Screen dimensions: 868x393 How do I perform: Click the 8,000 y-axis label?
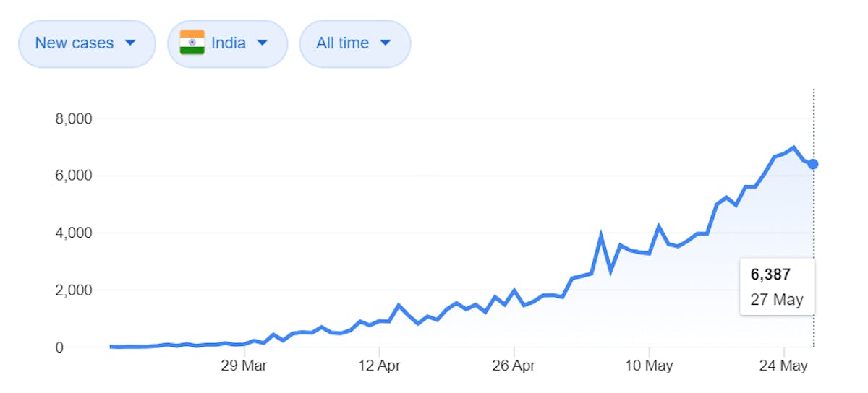click(x=75, y=118)
